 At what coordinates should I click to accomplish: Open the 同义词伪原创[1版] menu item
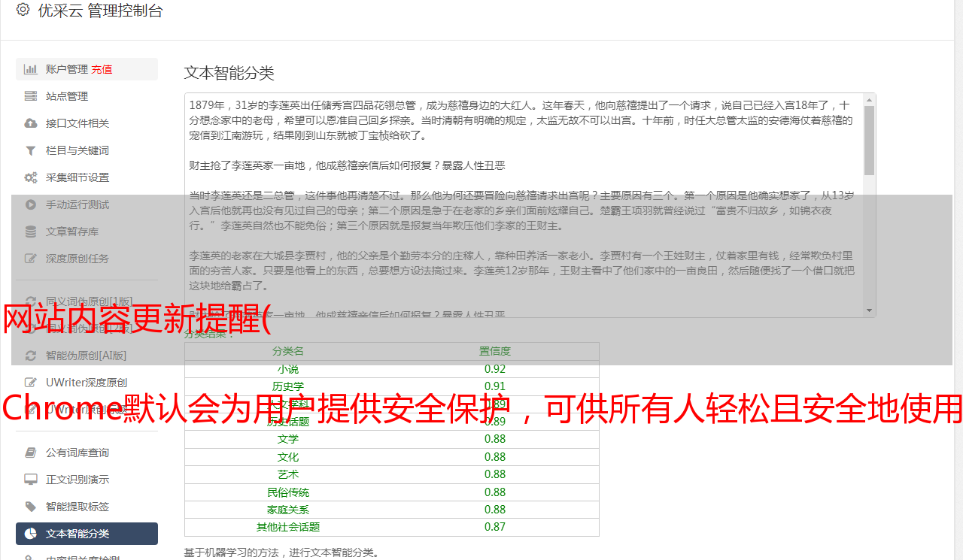(87, 301)
